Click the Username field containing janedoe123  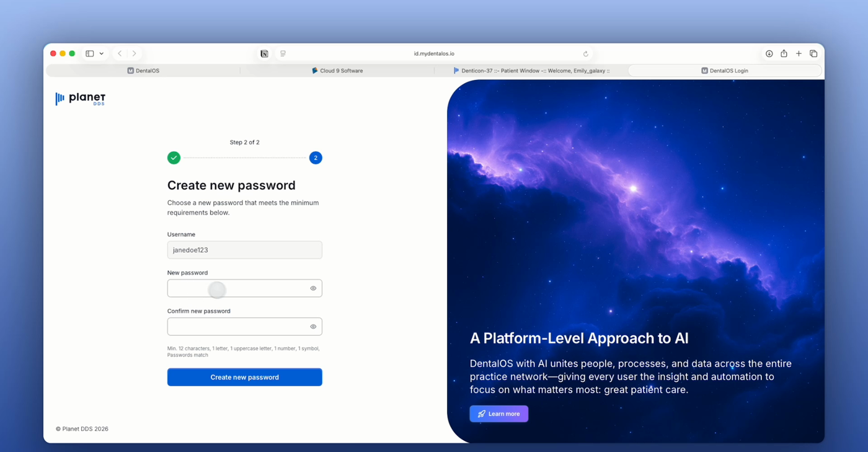tap(245, 250)
